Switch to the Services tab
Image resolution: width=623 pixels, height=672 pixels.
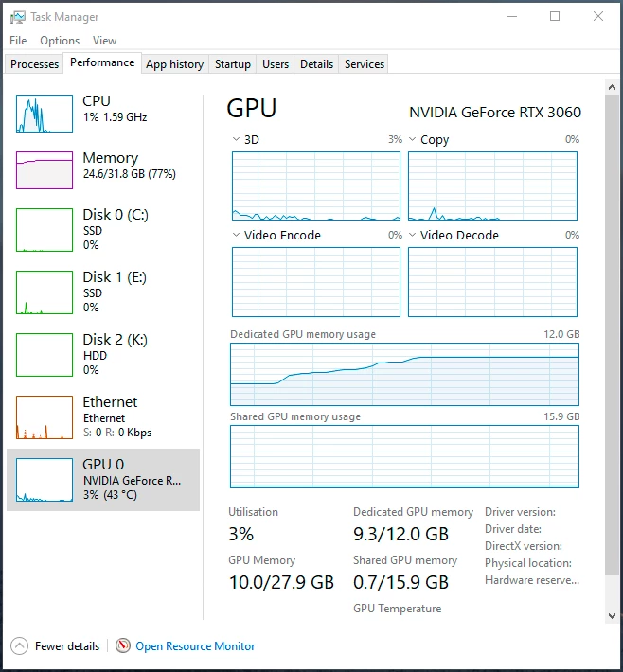pyautogui.click(x=364, y=64)
